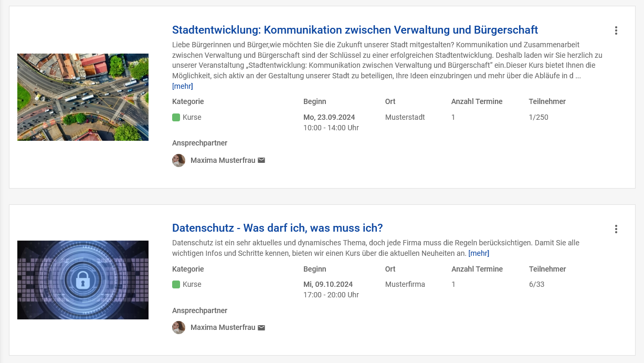The width and height of the screenshot is (644, 363).
Task: Click the time '17:00 - 20:00 Uhr'
Action: pyautogui.click(x=331, y=295)
